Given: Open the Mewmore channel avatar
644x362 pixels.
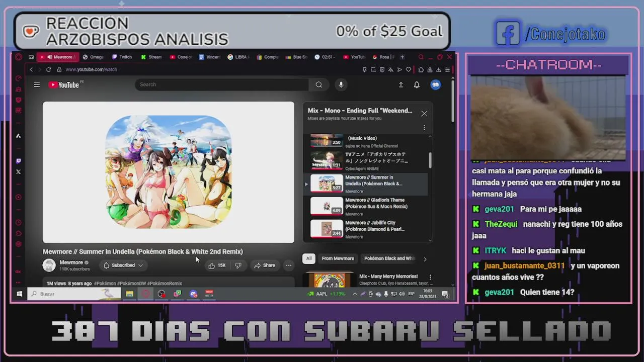Looking at the screenshot, I should coord(49,265).
